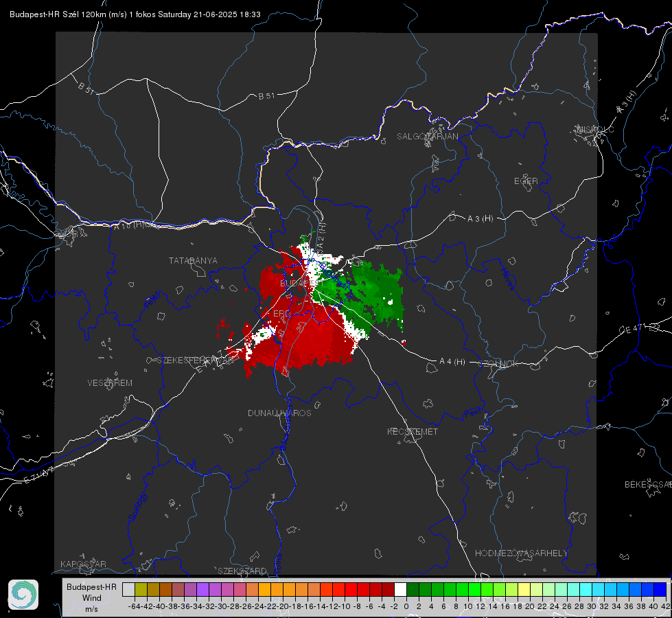Click the legend value label '0'
The height and width of the screenshot is (618, 672).
[406, 606]
